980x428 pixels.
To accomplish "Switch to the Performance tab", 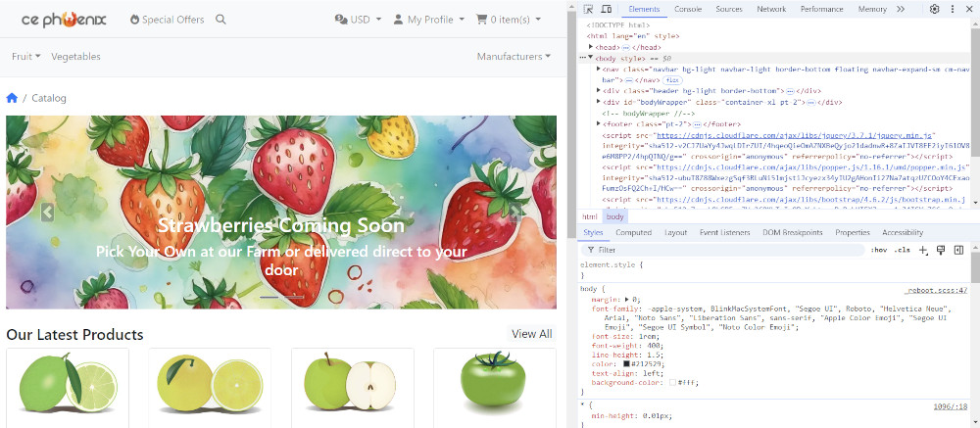I will pyautogui.click(x=822, y=9).
